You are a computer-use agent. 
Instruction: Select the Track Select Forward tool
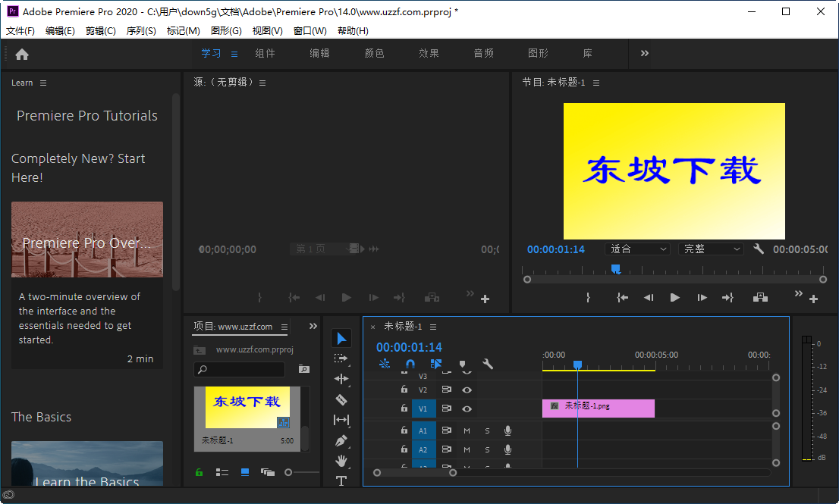pos(341,358)
